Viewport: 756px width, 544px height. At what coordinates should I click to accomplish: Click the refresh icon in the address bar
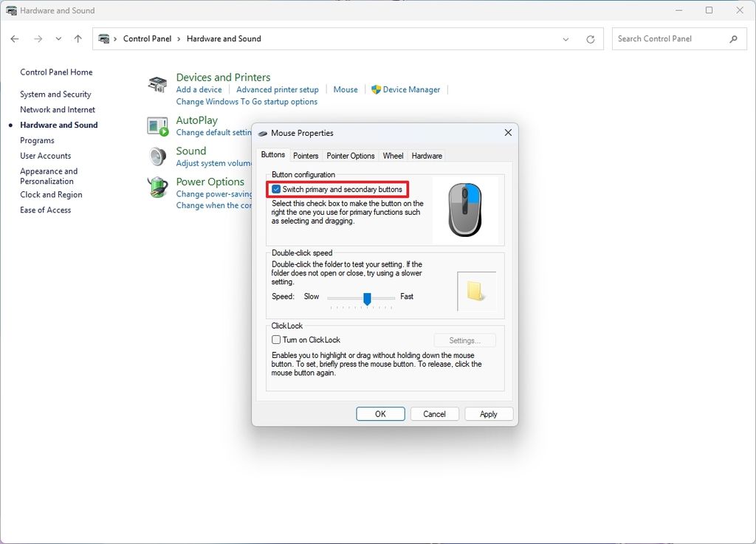[590, 38]
